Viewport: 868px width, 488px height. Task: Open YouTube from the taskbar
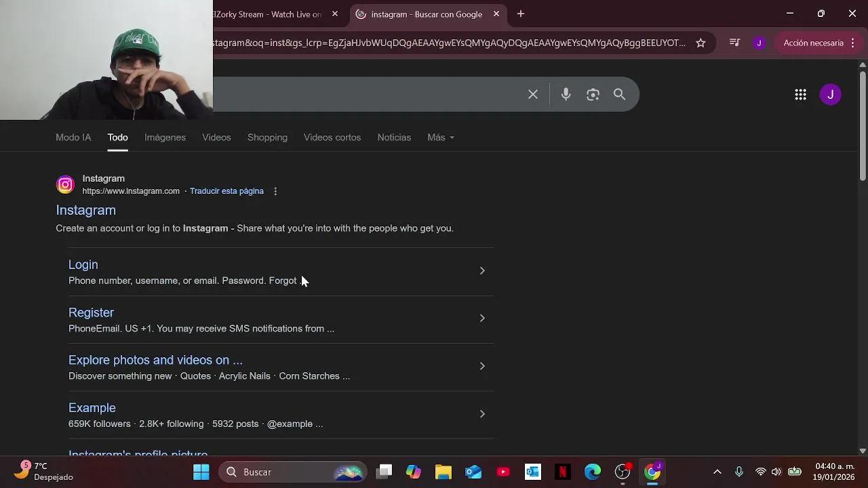(503, 472)
